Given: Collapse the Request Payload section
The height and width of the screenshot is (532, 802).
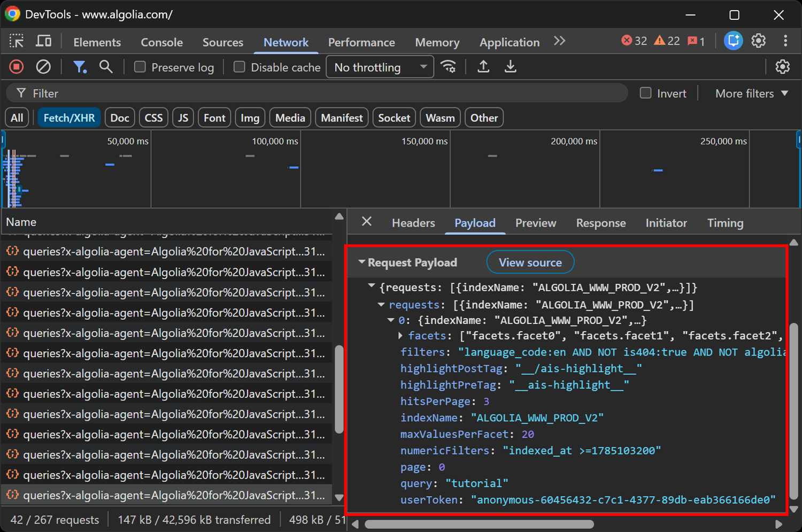Looking at the screenshot, I should click(362, 262).
